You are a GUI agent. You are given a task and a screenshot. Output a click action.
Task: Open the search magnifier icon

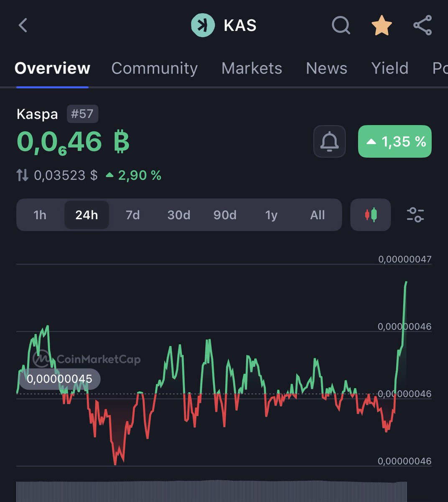click(341, 26)
